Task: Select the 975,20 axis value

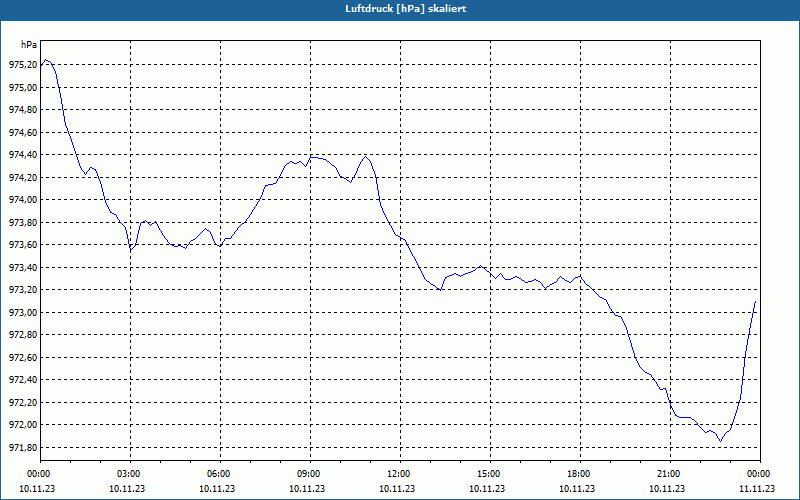Action: 23,65
